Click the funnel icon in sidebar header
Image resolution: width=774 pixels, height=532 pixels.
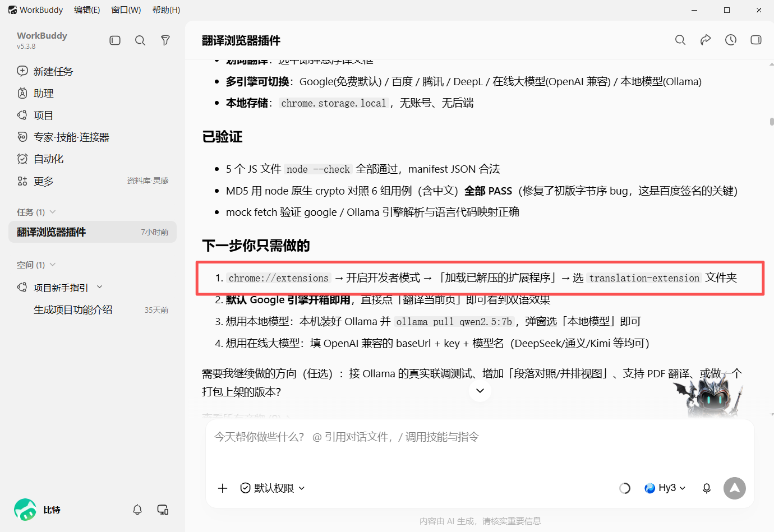165,40
